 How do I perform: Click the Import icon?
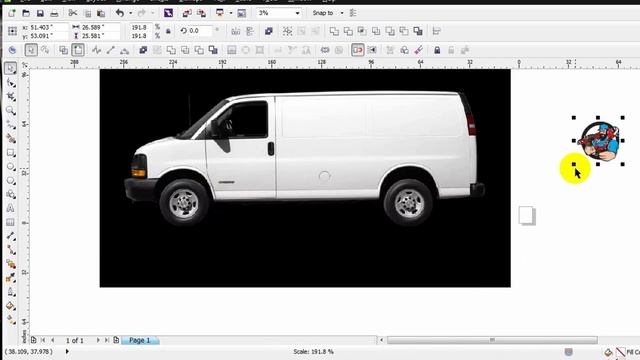(187, 13)
